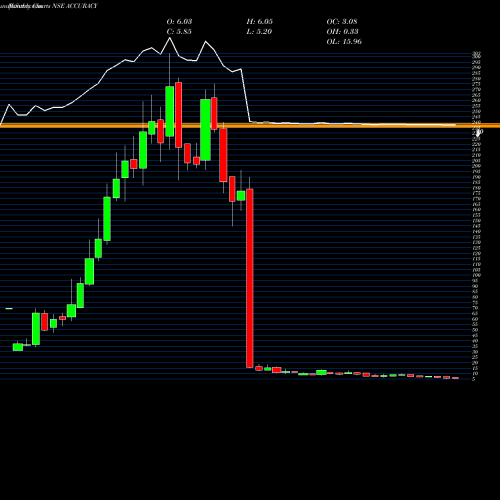The image size is (500, 500).
Task: Click the OC: 3.08 readout
Action: coord(342,21)
